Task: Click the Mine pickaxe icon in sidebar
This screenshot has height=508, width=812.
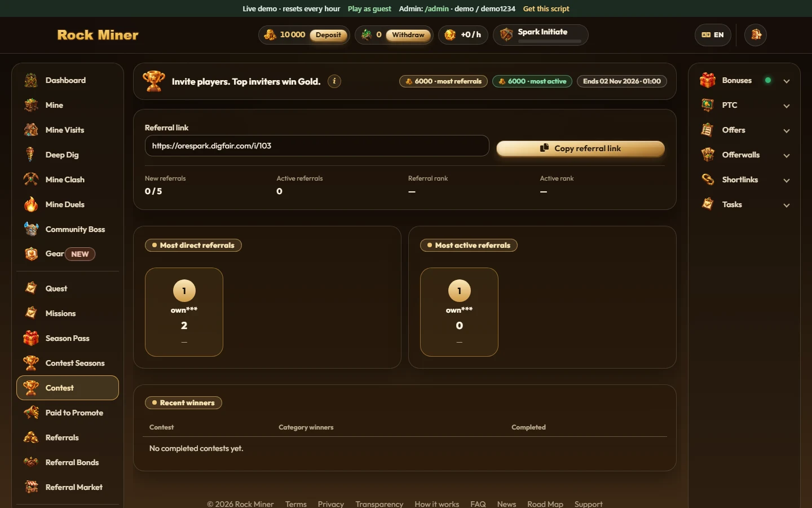Action: (31, 105)
